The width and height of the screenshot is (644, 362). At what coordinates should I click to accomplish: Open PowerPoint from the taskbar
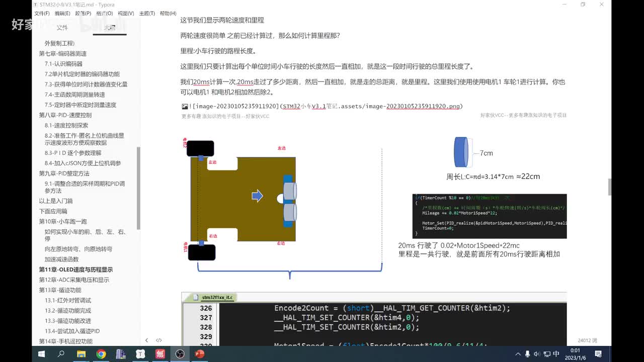(x=199, y=354)
